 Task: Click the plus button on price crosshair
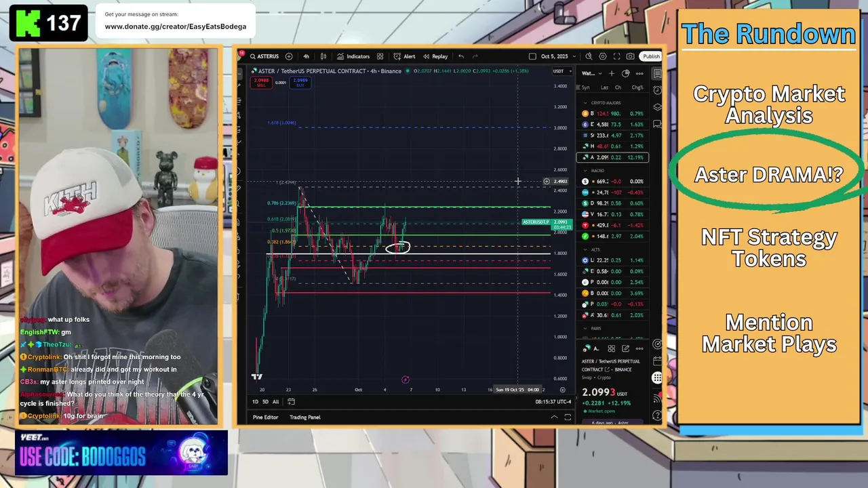click(x=547, y=182)
